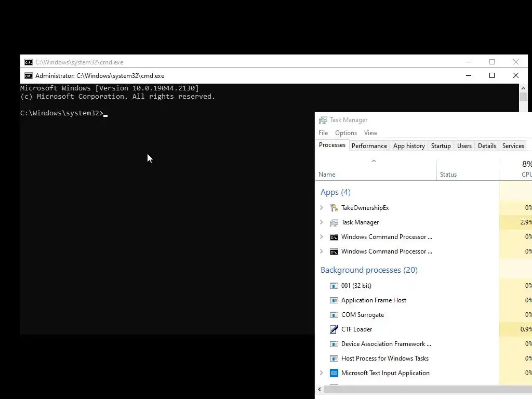The width and height of the screenshot is (532, 399).
Task: Click the cmd window scroll up arrow
Action: tap(523, 88)
